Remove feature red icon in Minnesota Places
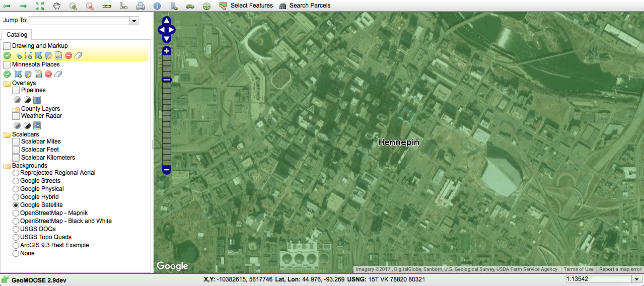Viewport: 644px width, 286px height. point(48,74)
